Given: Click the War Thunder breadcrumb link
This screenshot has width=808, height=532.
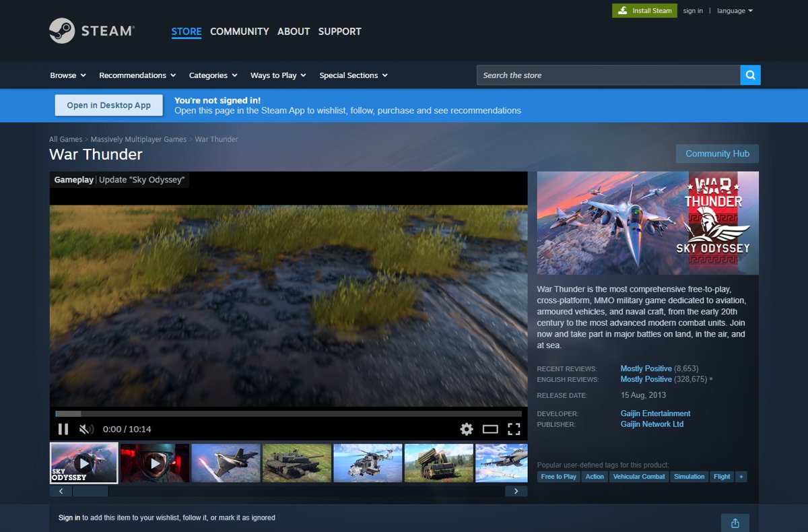Looking at the screenshot, I should [216, 139].
